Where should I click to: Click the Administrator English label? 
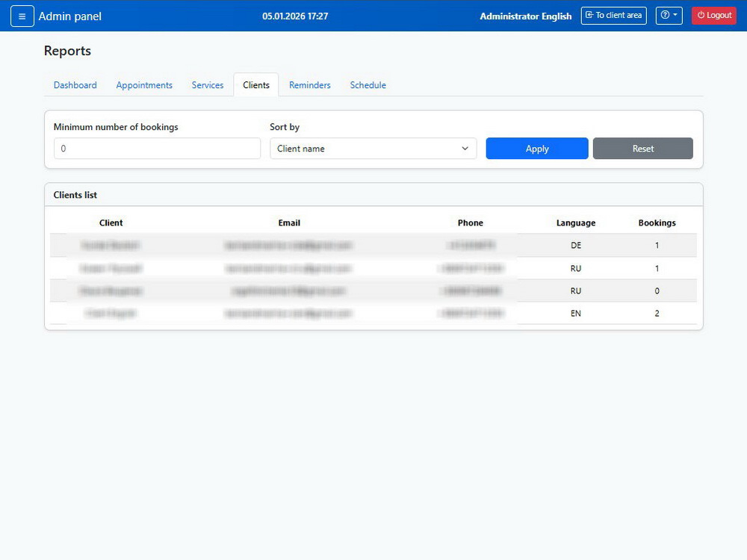pyautogui.click(x=525, y=16)
